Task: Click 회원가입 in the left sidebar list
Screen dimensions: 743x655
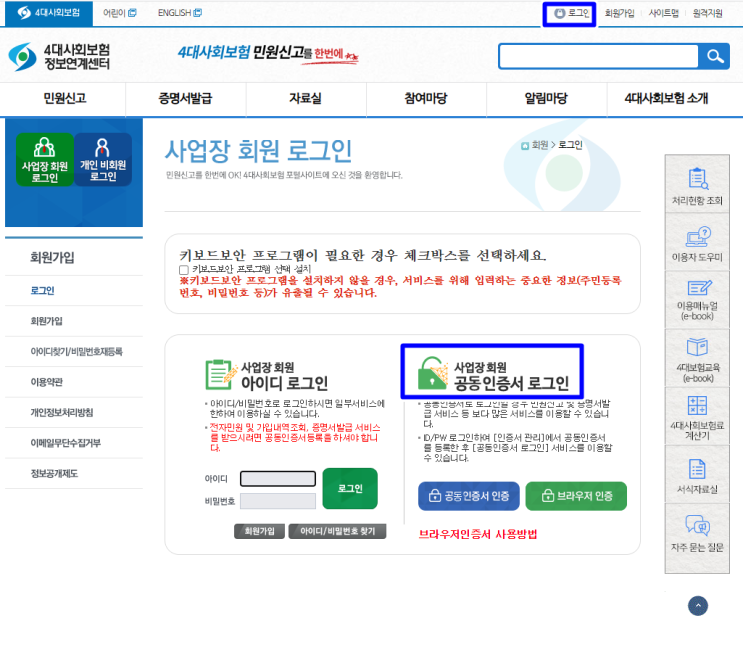Action: tap(46, 321)
